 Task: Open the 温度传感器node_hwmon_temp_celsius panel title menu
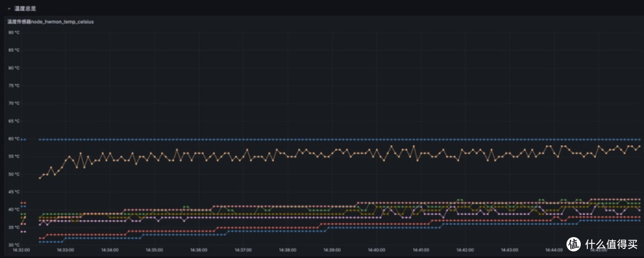coord(51,22)
